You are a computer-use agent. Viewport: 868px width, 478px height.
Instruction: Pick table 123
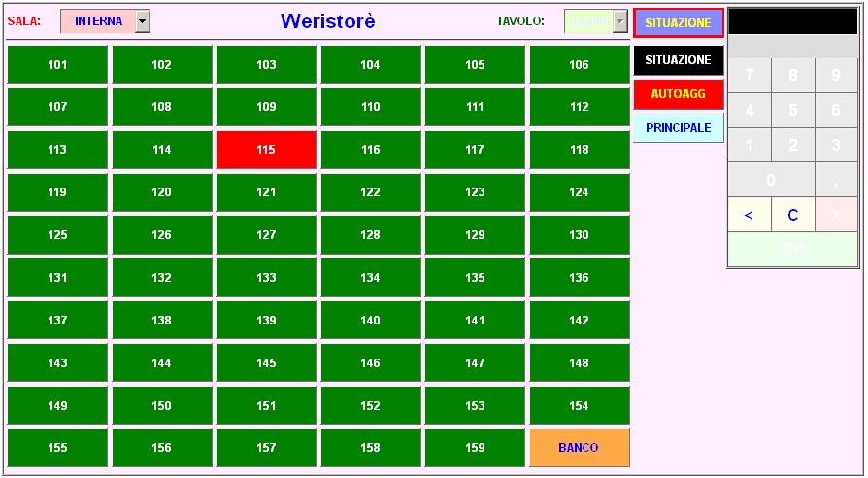coord(475,192)
